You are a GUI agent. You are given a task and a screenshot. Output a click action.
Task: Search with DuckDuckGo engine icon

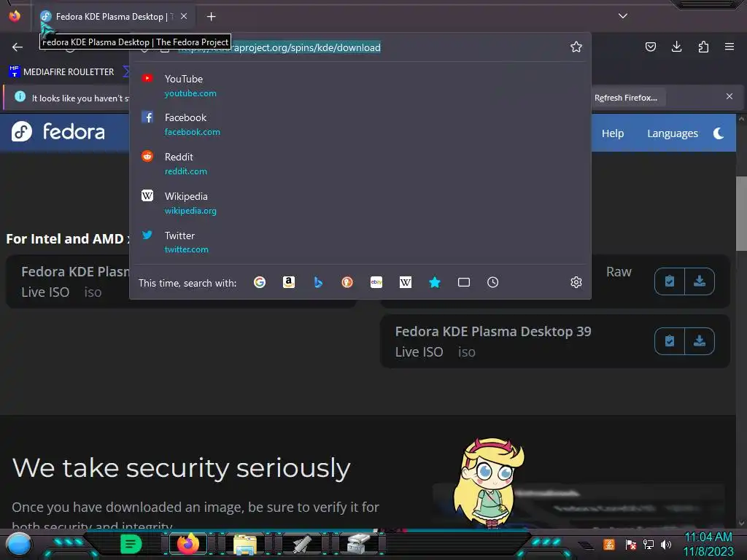click(347, 282)
